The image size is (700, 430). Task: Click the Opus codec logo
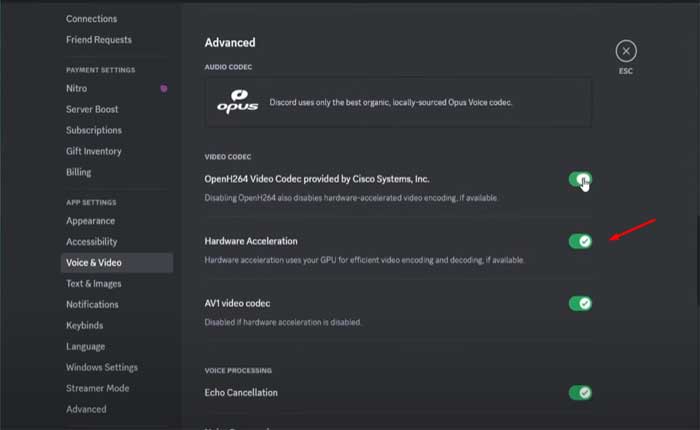[238, 101]
